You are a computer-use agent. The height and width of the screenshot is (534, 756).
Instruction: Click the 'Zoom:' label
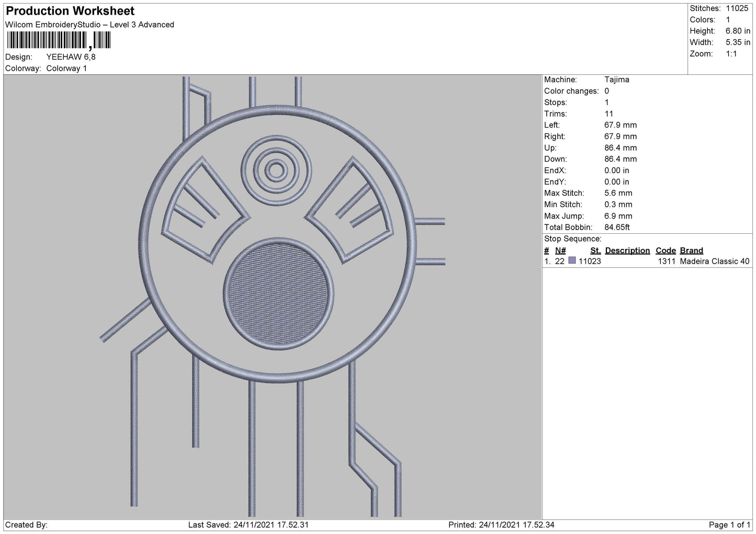(701, 54)
